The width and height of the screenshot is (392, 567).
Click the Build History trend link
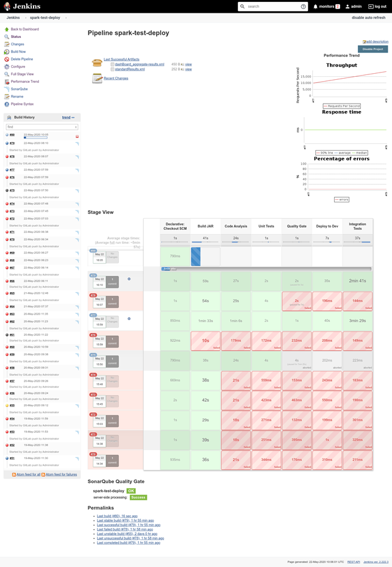[x=66, y=118]
